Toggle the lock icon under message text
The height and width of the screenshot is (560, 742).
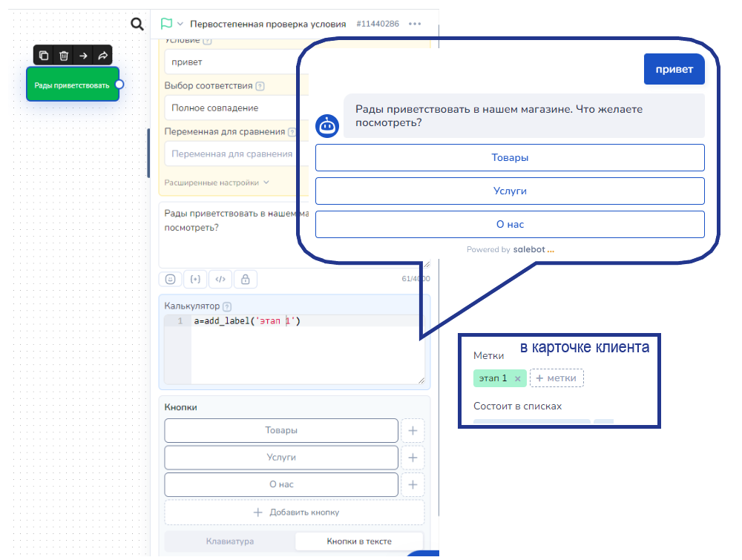click(x=245, y=279)
